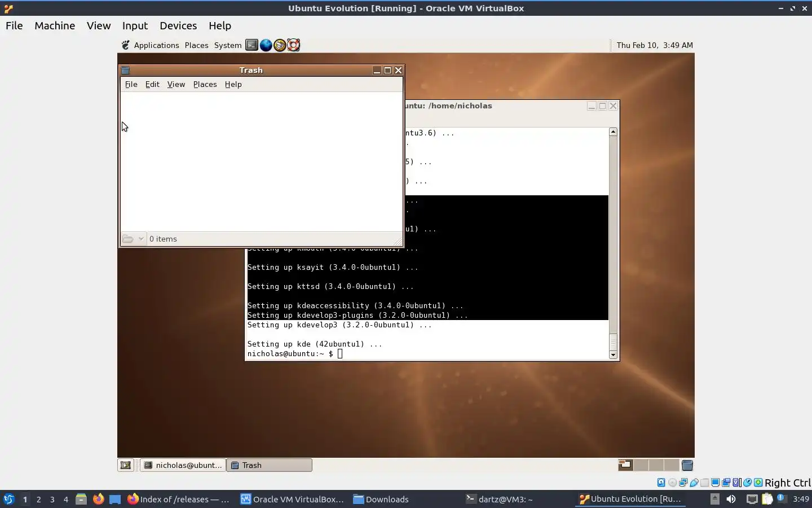The height and width of the screenshot is (508, 812).
Task: Click the VirtualBox keyboard capture arrow icon
Action: tap(758, 483)
